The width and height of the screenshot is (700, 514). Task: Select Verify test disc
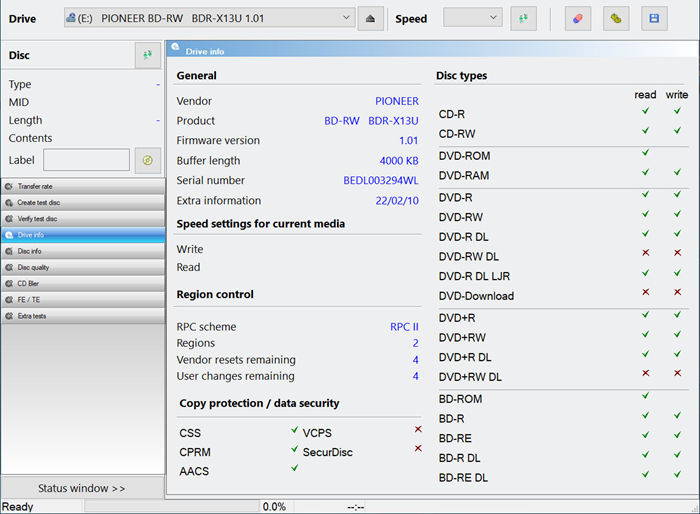click(83, 219)
